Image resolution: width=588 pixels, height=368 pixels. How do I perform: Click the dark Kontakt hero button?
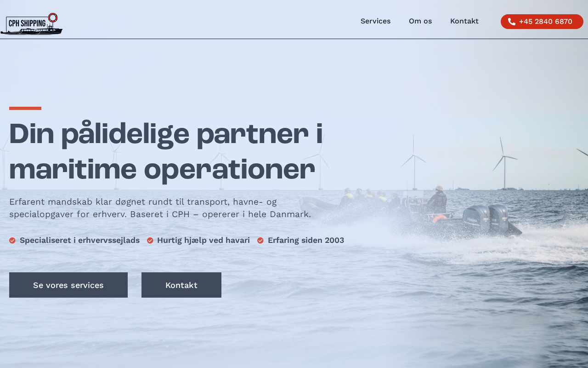181,285
